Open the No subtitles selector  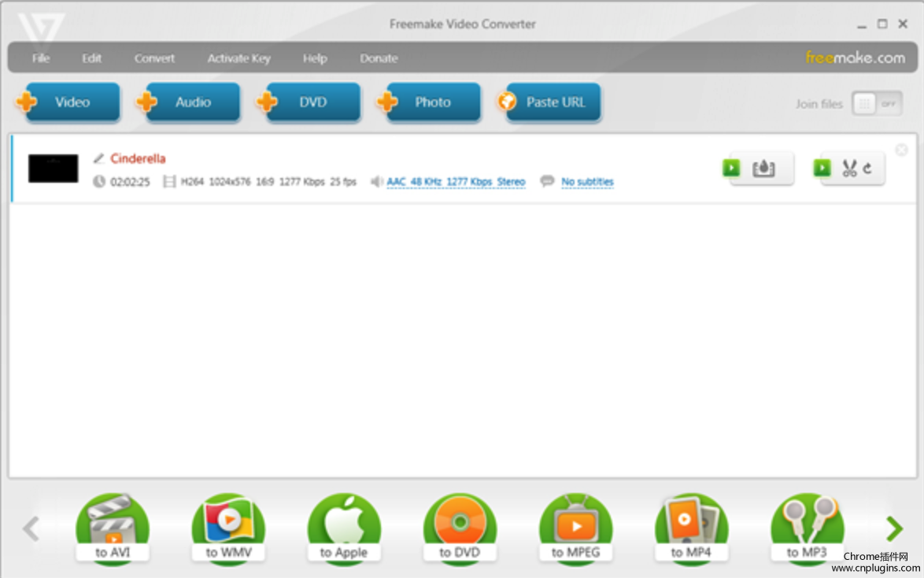coord(587,182)
